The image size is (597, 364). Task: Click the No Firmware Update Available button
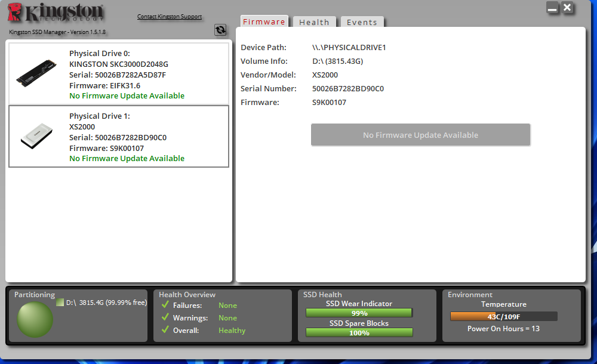tap(420, 135)
